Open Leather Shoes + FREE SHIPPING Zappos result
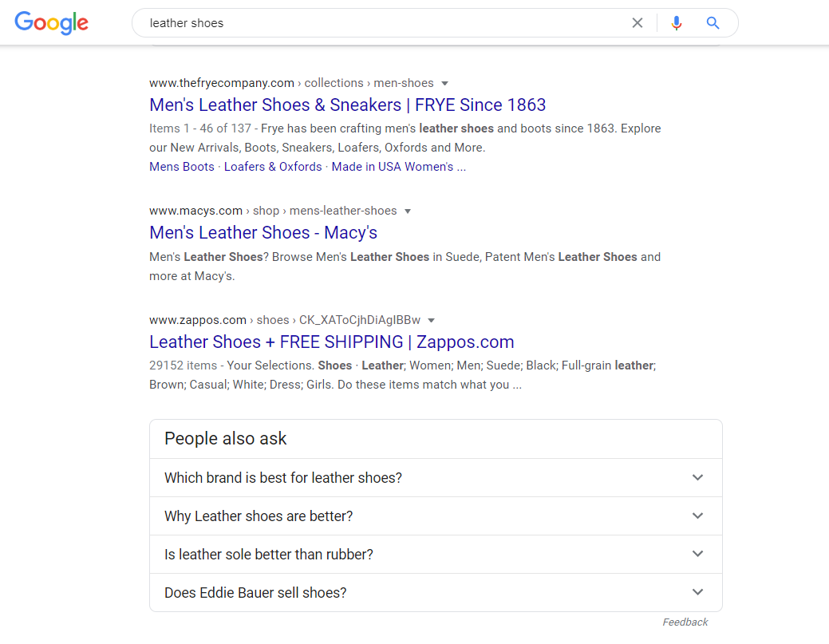The height and width of the screenshot is (644, 829). (331, 342)
